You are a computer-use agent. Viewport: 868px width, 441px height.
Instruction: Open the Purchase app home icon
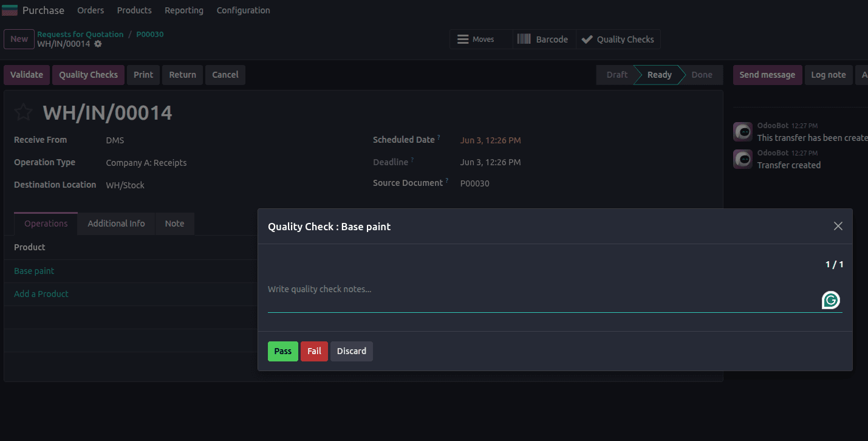click(10, 10)
